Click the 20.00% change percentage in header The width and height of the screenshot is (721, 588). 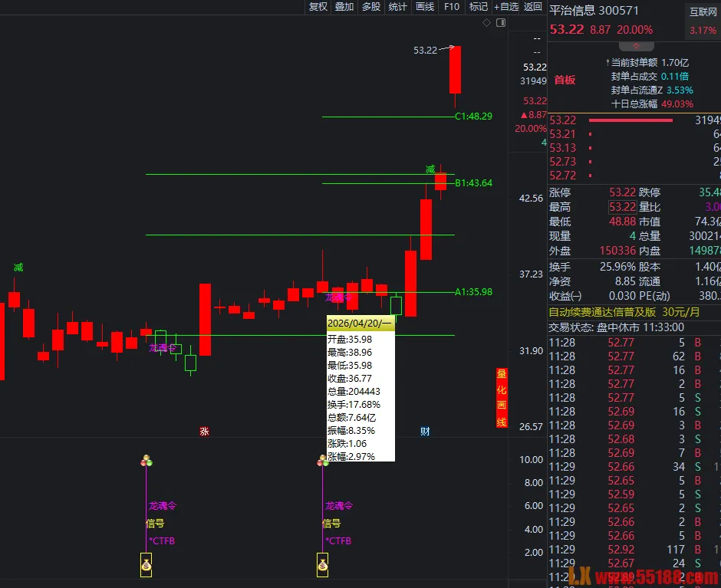[634, 30]
